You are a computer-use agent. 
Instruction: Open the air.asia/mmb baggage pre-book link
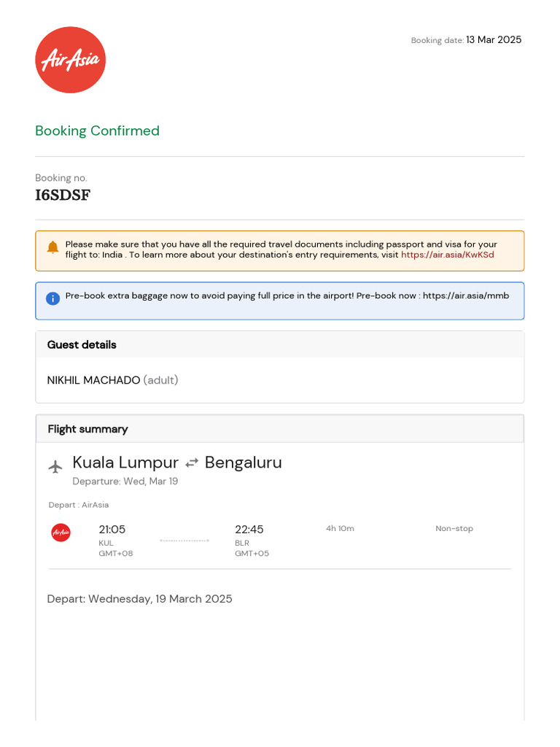465,296
